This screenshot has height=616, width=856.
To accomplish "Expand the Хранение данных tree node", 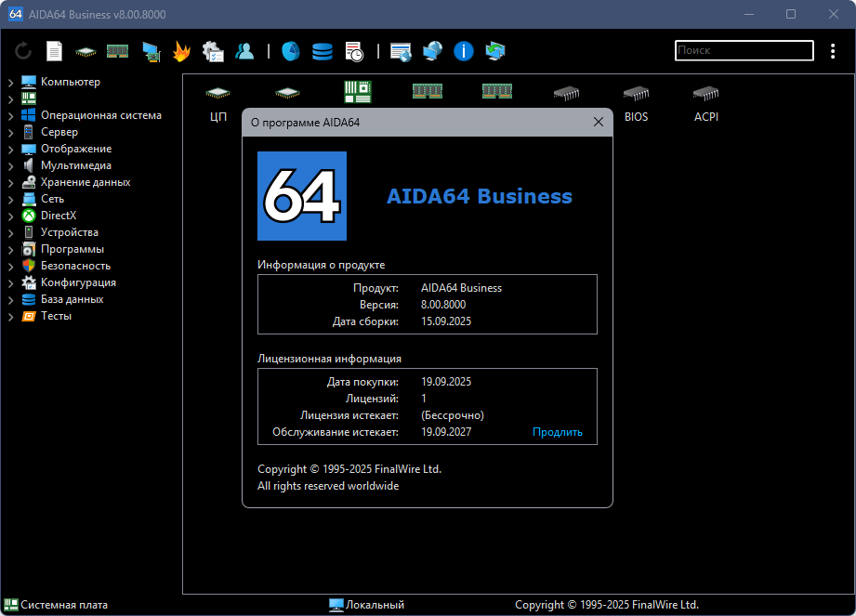I will 10,183.
